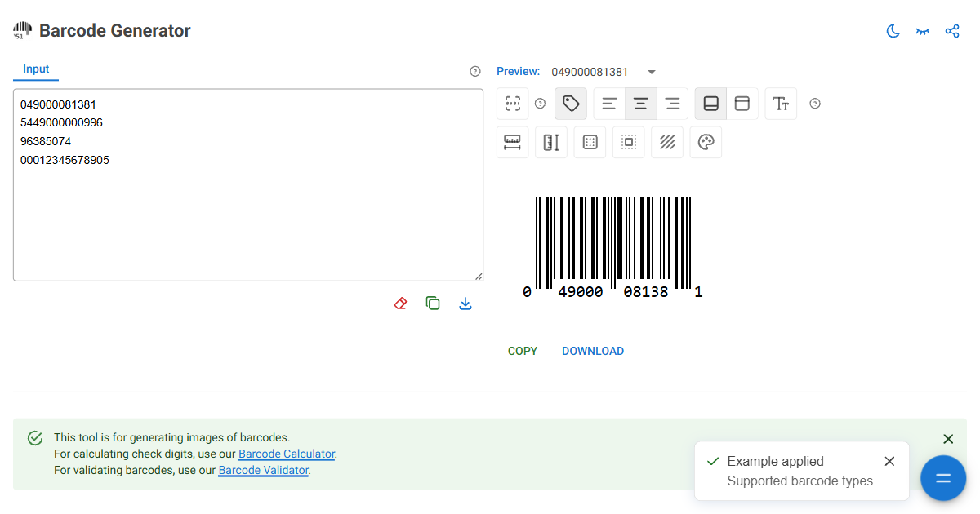Click the eye icon in the header
980x514 pixels.
tap(923, 31)
